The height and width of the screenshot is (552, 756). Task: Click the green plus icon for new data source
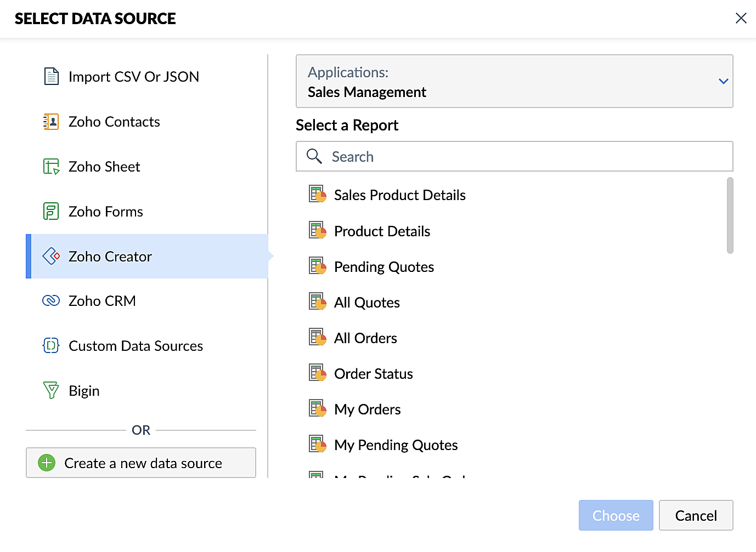point(47,463)
